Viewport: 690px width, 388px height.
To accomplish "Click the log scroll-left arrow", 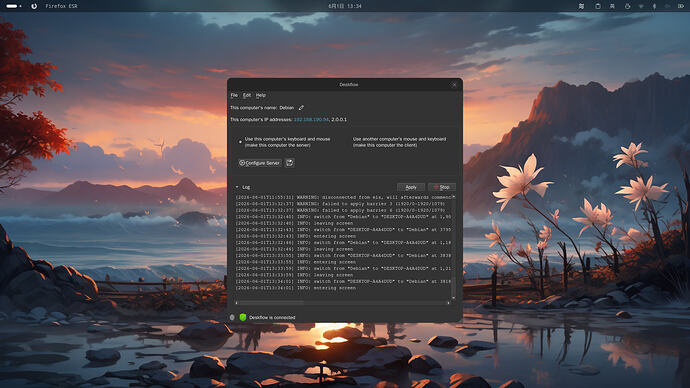I will pos(237,303).
